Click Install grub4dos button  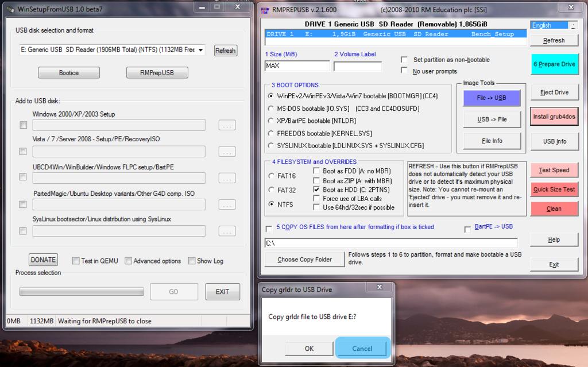click(x=554, y=117)
